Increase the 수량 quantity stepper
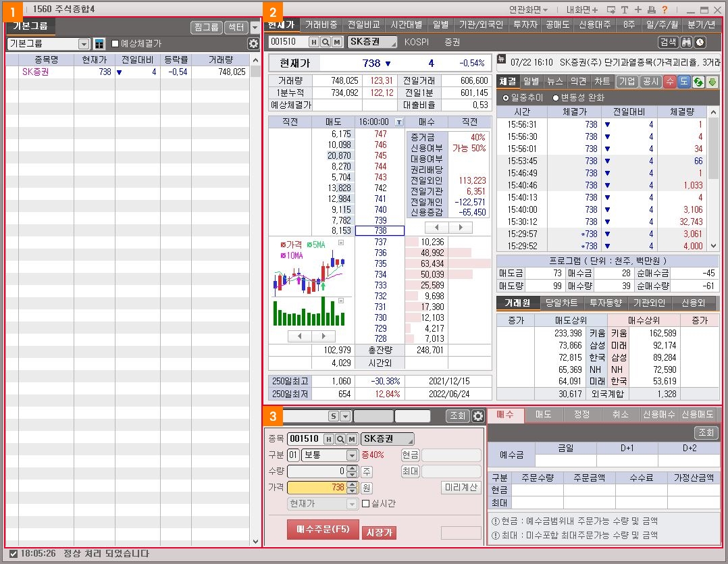Viewport: 728px width, 564px height. [353, 468]
